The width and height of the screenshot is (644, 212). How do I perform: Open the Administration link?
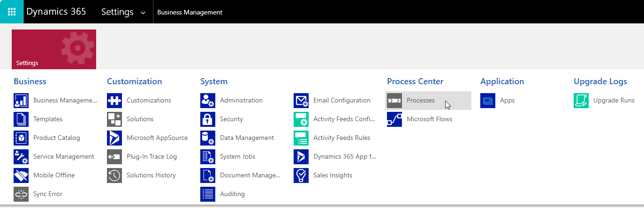(241, 100)
